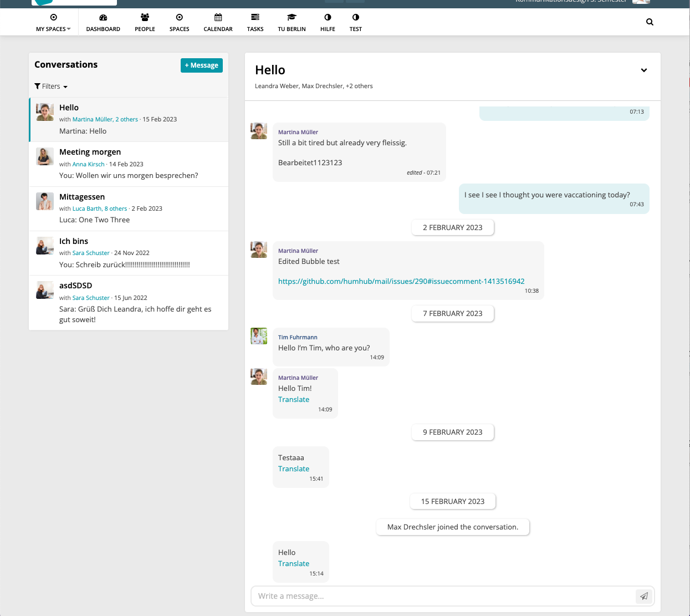Click the 'Conversations' panel heading
The height and width of the screenshot is (616, 690).
[x=66, y=64]
